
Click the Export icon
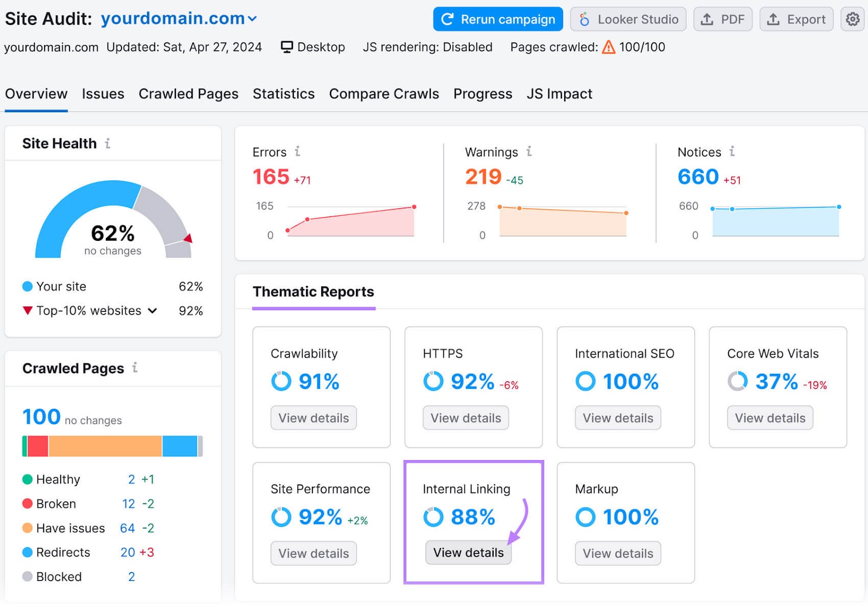[x=796, y=19]
